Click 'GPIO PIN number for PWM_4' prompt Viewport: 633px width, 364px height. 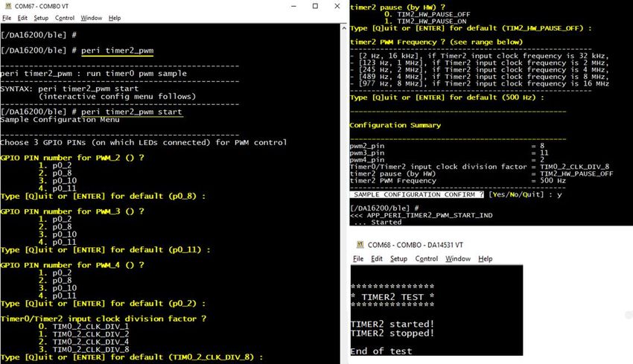coord(72,265)
